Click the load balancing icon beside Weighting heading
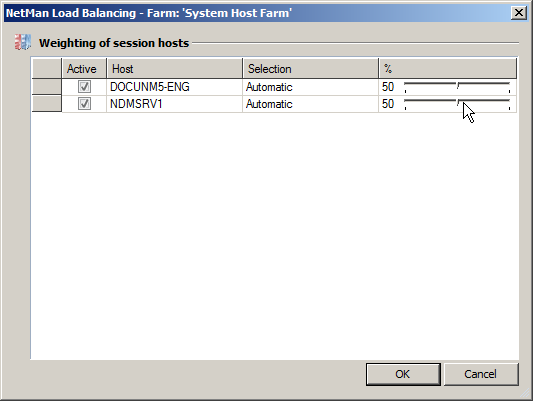This screenshot has width=533, height=401. [23, 42]
